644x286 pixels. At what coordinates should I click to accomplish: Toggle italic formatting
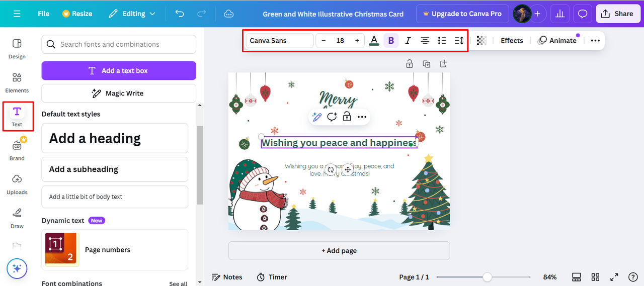(408, 40)
